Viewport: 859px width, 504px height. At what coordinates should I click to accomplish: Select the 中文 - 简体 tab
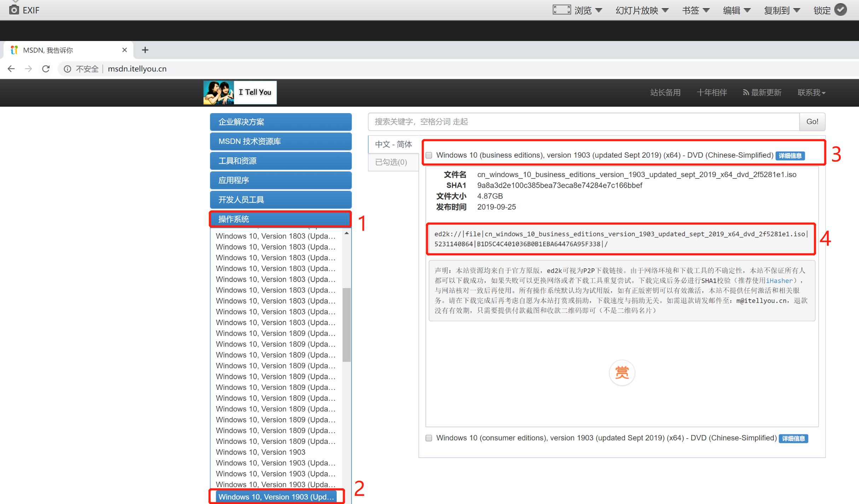tap(393, 144)
